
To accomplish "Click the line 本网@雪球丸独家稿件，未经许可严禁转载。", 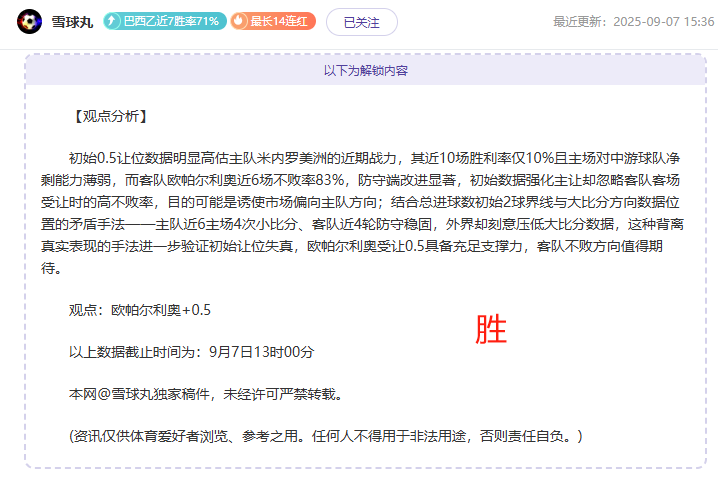I will [206, 394].
